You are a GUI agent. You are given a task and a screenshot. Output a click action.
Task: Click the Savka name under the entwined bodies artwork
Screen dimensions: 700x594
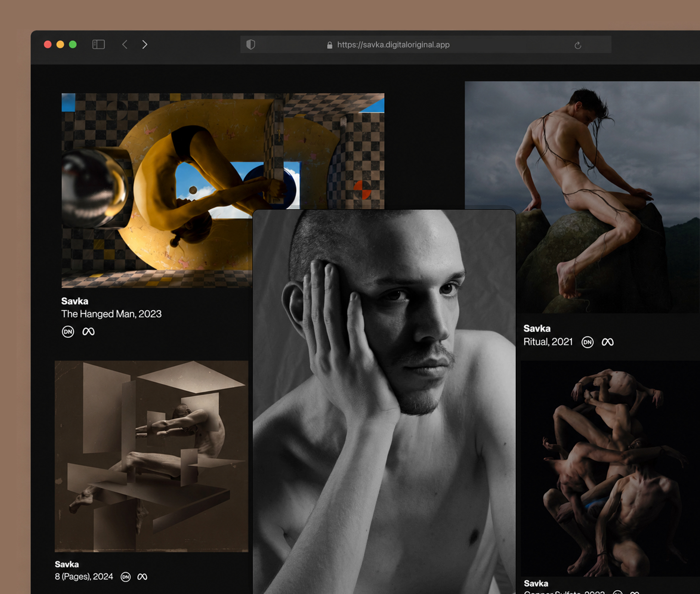point(536,583)
